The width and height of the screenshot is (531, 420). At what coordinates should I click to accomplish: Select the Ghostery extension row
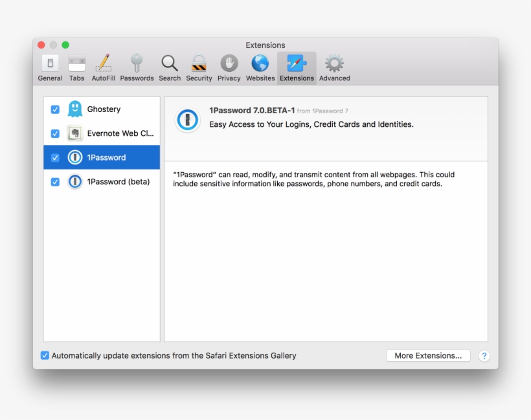[102, 109]
